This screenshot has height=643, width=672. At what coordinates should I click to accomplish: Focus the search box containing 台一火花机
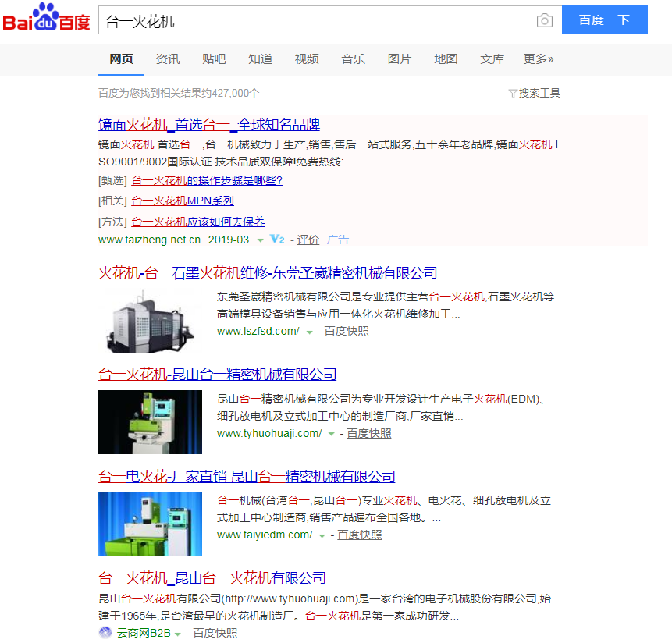point(330,20)
